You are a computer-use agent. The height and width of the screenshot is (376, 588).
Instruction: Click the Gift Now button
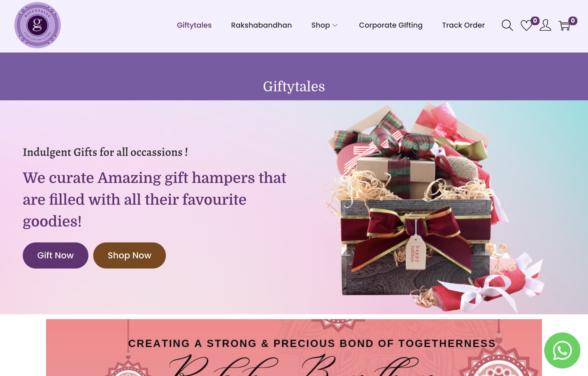tap(56, 256)
